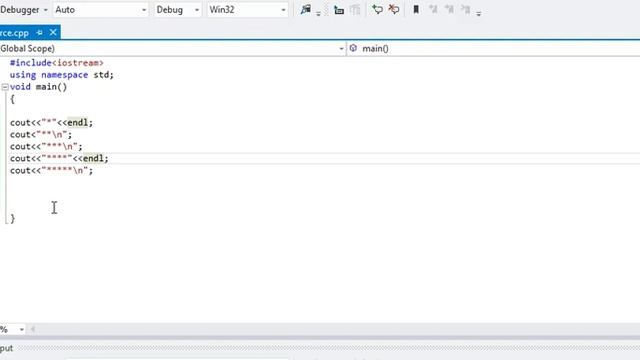Click the cout line with four asterisks and endl
This screenshot has height=360, width=640.
(x=59, y=158)
